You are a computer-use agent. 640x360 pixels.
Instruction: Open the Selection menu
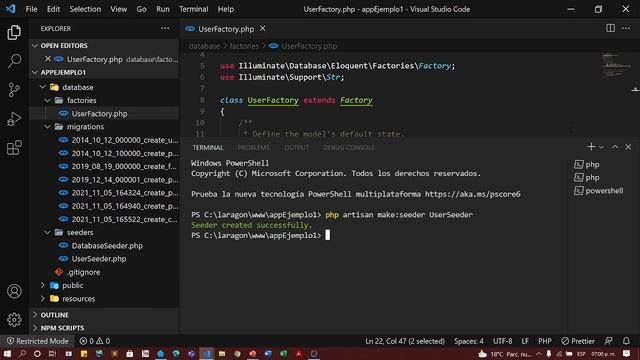tap(85, 9)
